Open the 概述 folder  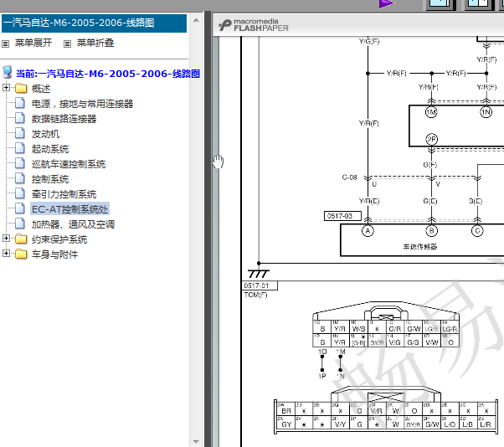pos(41,89)
